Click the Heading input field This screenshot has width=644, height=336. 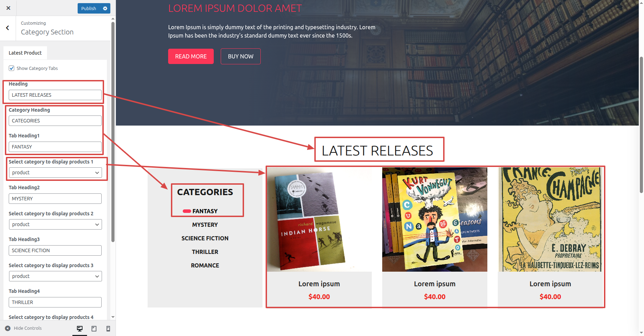pyautogui.click(x=55, y=95)
